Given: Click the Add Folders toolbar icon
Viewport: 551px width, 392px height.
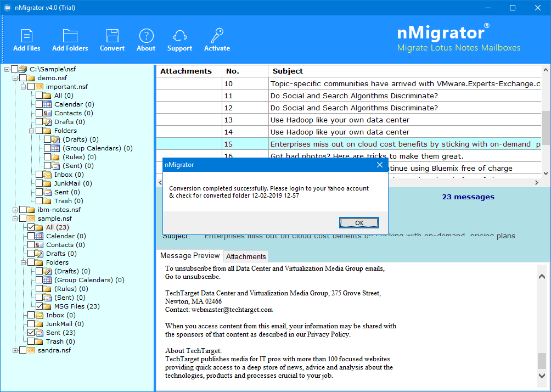Looking at the screenshot, I should pos(70,36).
